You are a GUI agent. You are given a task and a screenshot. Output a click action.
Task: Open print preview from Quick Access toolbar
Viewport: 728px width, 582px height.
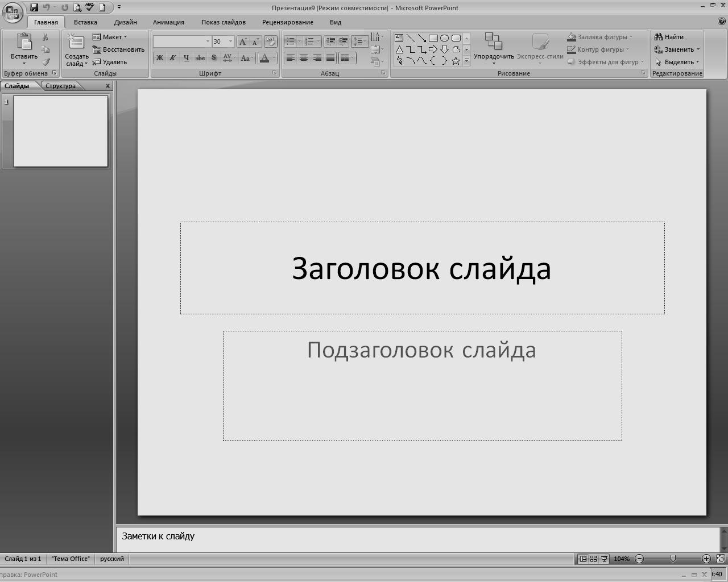pos(77,7)
